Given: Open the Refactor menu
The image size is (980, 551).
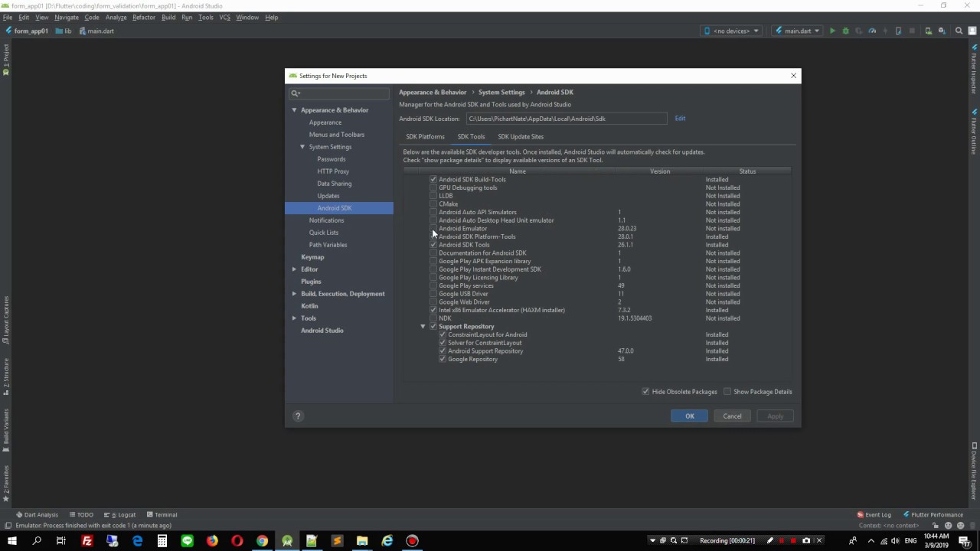Looking at the screenshot, I should pos(144,17).
